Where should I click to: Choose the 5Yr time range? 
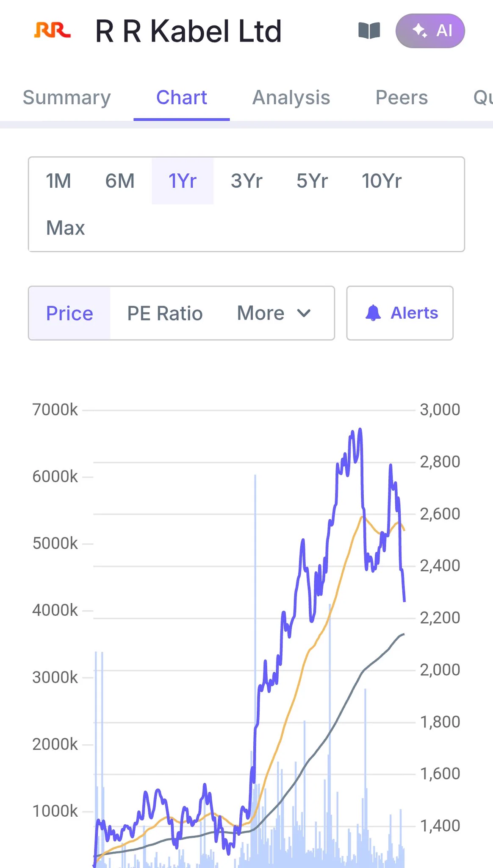pos(312,181)
